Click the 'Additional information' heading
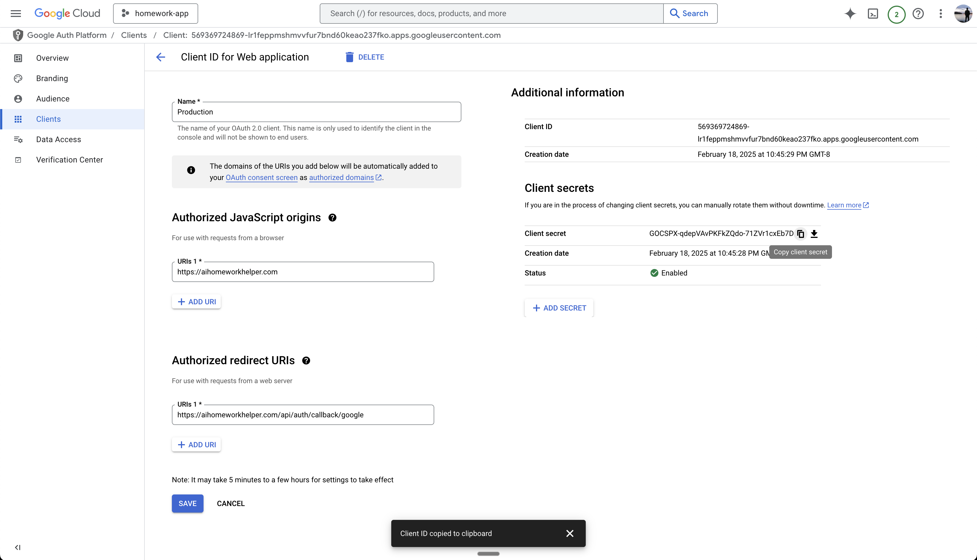The width and height of the screenshot is (977, 560). 568,92
